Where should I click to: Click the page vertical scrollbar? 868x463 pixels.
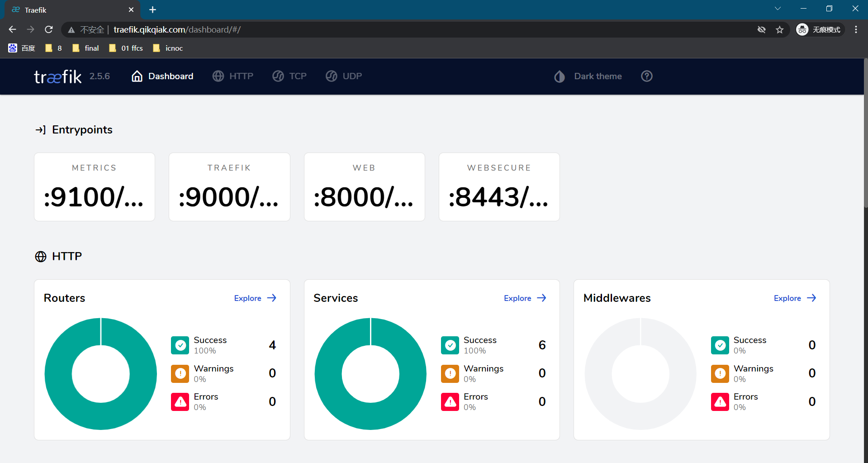(866, 133)
